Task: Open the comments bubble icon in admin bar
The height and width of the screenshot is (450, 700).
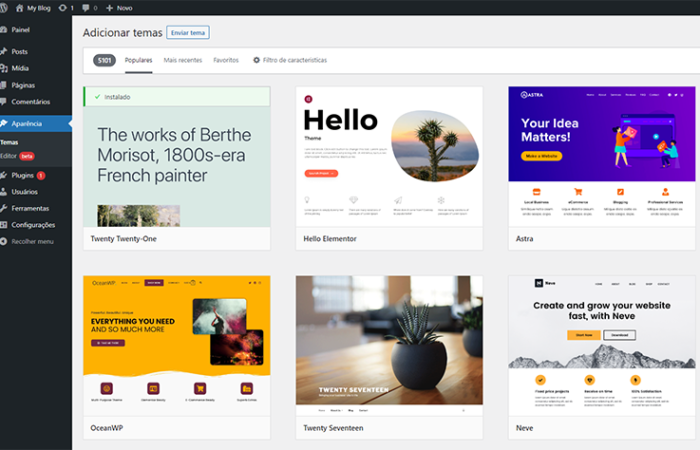Action: (86, 8)
